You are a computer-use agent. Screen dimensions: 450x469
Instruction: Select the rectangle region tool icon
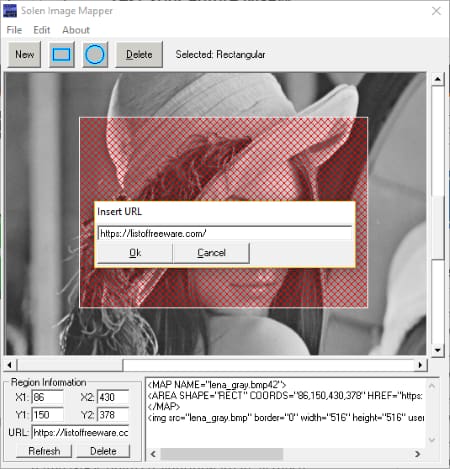click(62, 54)
